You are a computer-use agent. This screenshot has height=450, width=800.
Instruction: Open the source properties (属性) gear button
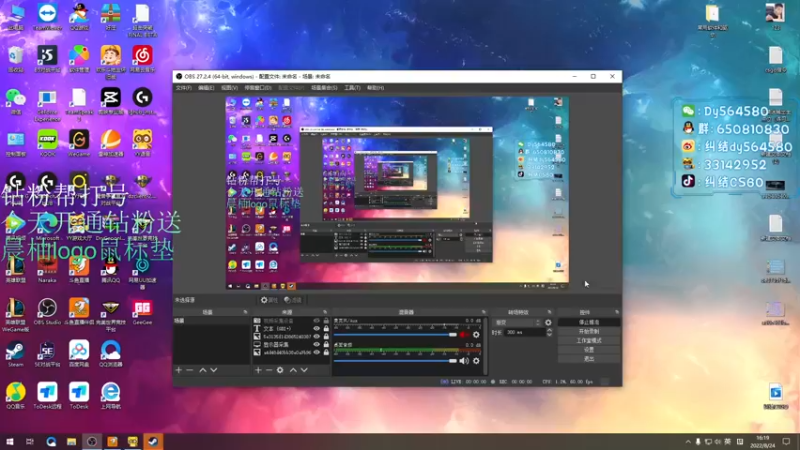(x=269, y=300)
